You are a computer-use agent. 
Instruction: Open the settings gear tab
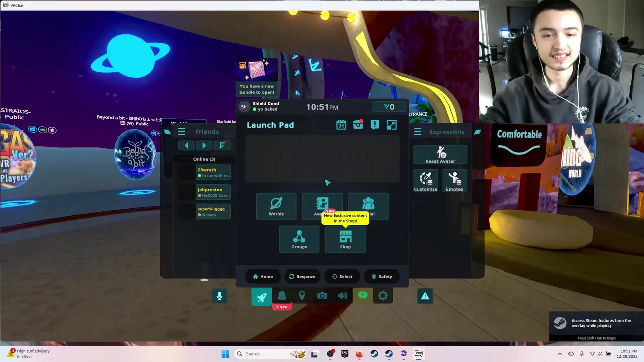point(383,296)
